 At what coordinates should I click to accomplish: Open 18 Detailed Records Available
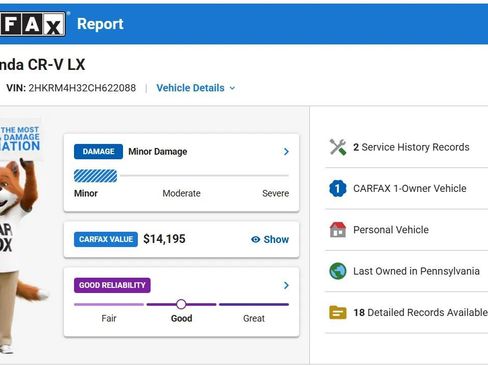[406, 312]
